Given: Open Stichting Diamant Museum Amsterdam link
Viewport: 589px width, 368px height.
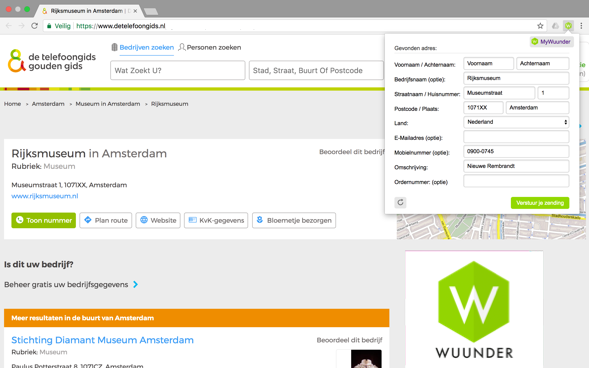Looking at the screenshot, I should coord(103,340).
